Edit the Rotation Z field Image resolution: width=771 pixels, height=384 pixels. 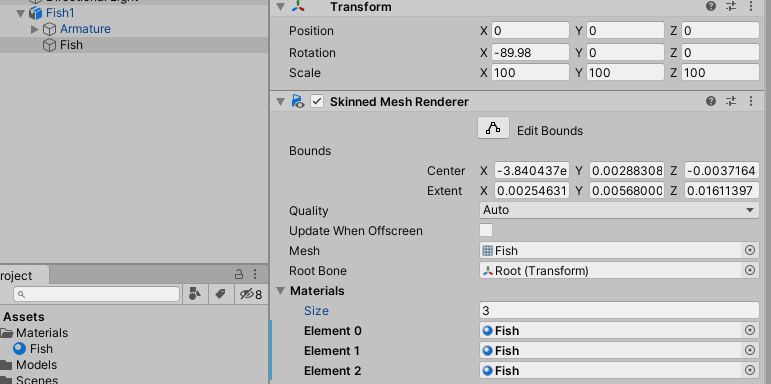tap(720, 52)
